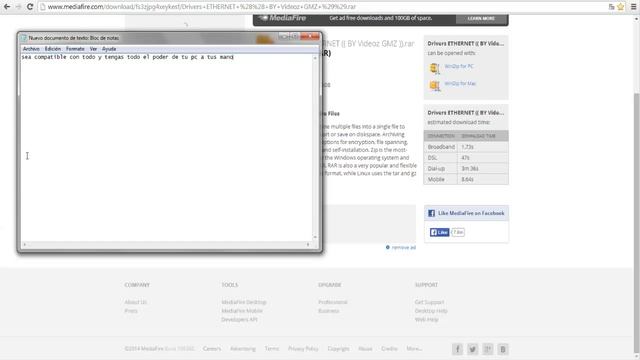Click the MediaFire logo in banner
The height and width of the screenshot is (360, 640).
coord(283,18)
